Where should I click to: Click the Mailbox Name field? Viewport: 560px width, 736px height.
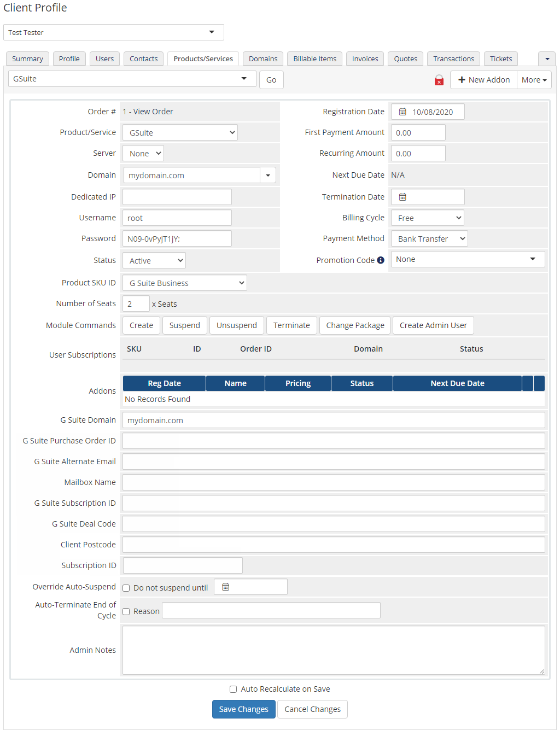pyautogui.click(x=334, y=482)
